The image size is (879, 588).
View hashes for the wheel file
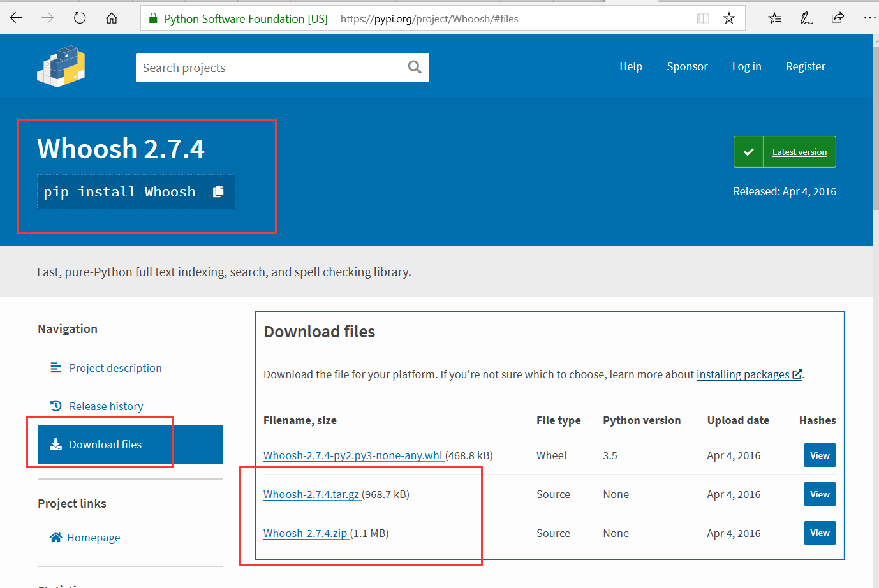pyautogui.click(x=820, y=455)
